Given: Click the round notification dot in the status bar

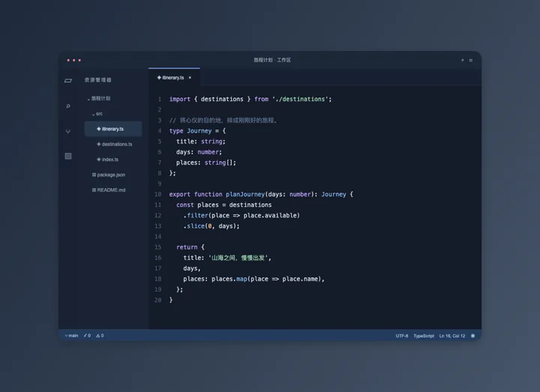Looking at the screenshot, I should coord(472,336).
